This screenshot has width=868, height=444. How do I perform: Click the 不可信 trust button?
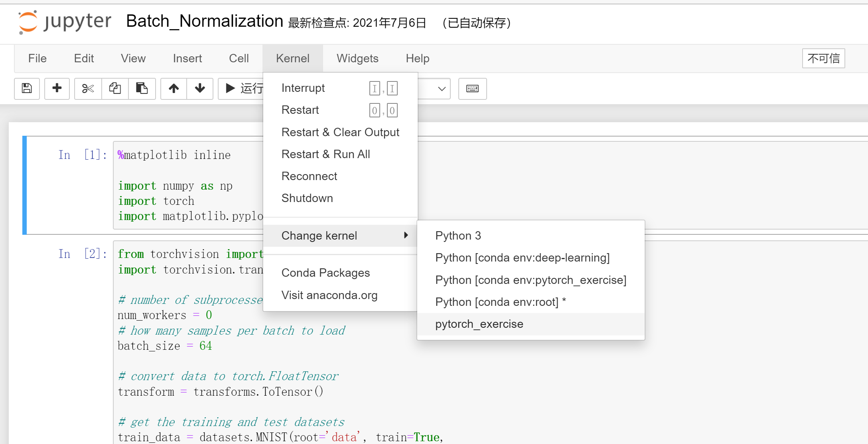pos(823,58)
